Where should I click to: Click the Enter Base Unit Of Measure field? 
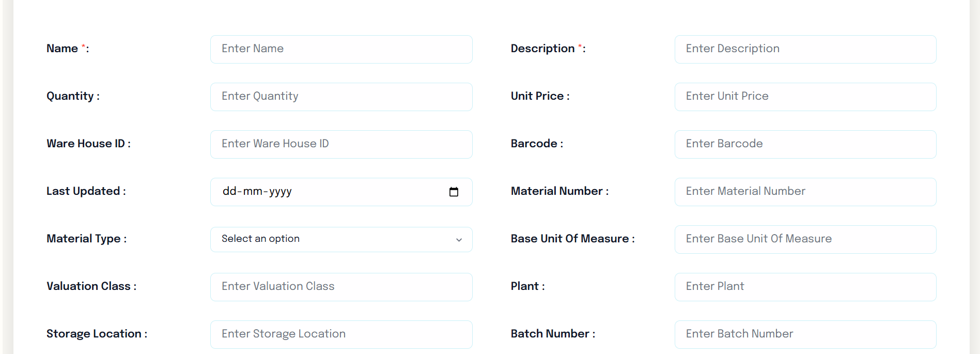tap(805, 239)
